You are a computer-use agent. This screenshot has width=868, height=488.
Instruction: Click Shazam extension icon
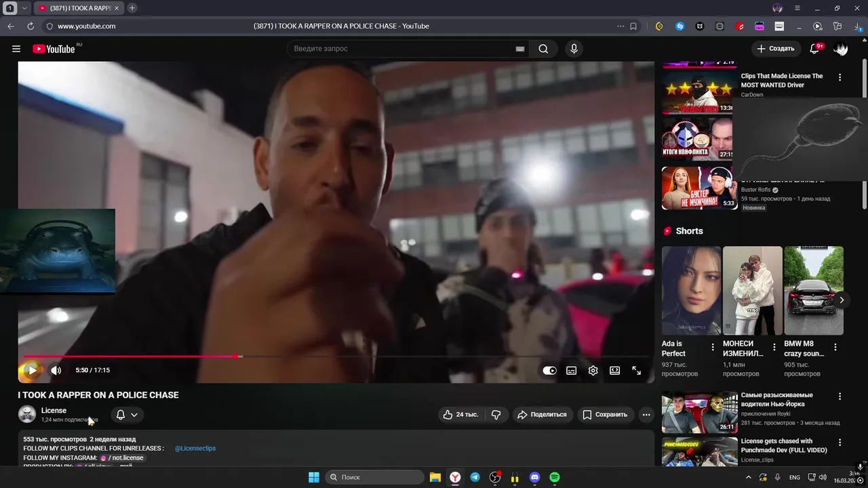click(680, 26)
